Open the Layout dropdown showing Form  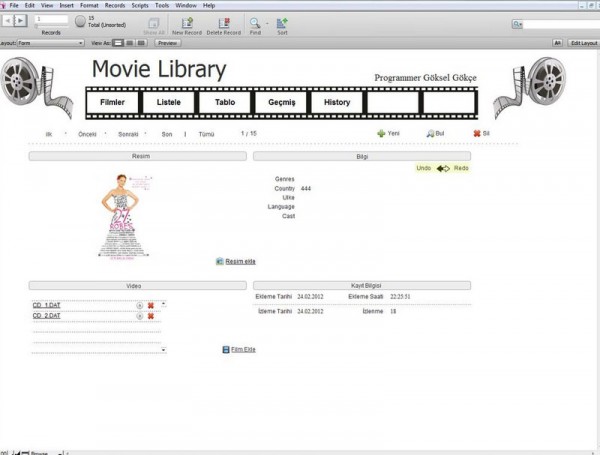(50, 43)
